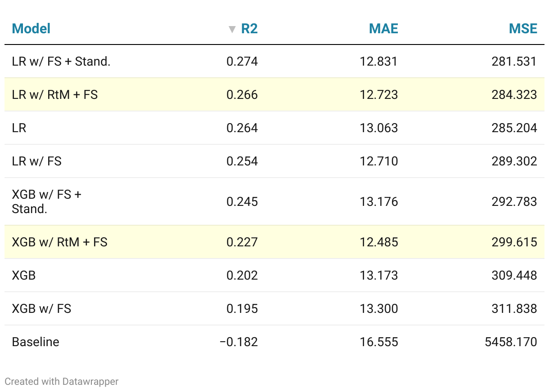Image resolution: width=549 pixels, height=392 pixels.
Task: Sort table by MSE column header
Action: [523, 29]
